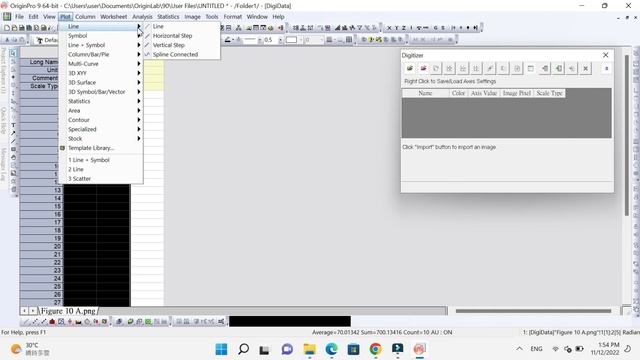Click the 'Scale Type' column header in Digitizer

point(549,93)
